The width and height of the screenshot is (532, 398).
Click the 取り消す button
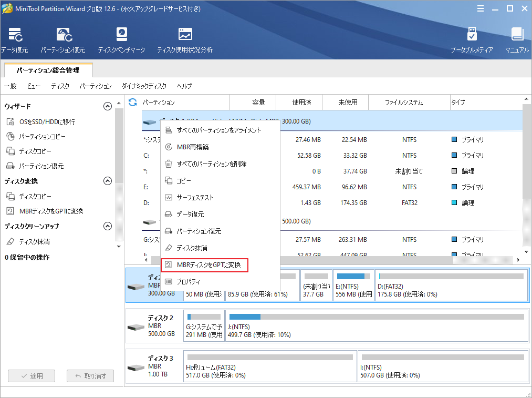point(90,376)
